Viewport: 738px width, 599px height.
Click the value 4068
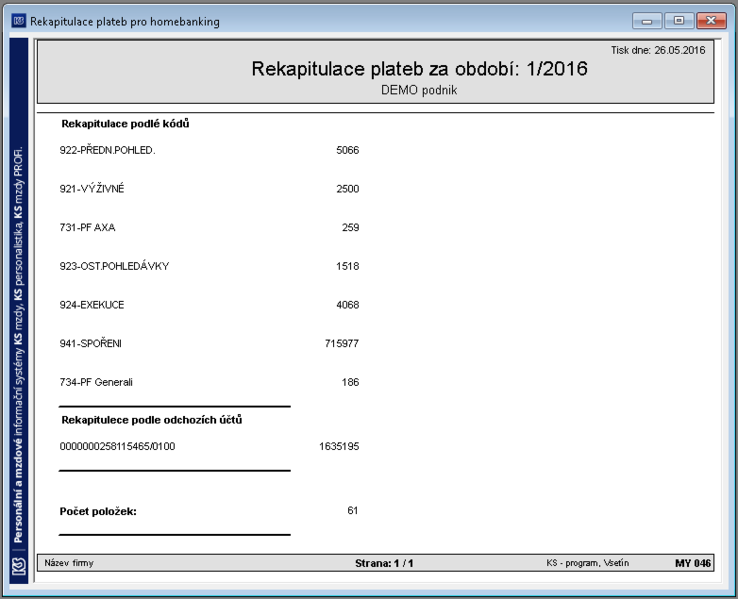pos(347,305)
